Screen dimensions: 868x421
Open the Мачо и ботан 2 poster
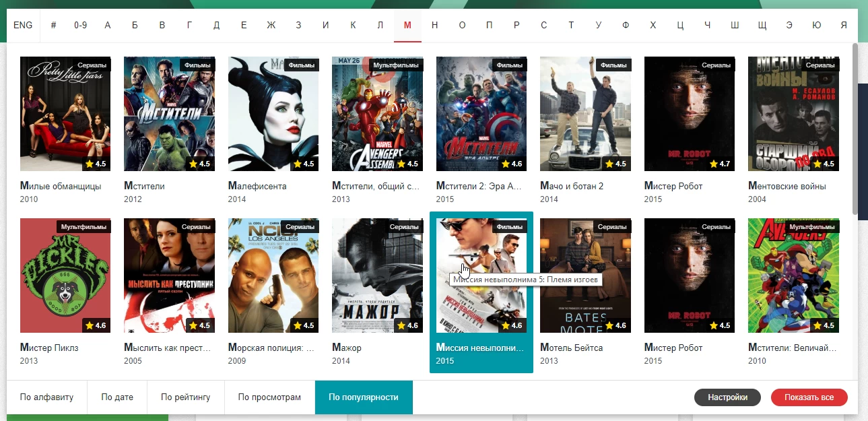pyautogui.click(x=585, y=114)
